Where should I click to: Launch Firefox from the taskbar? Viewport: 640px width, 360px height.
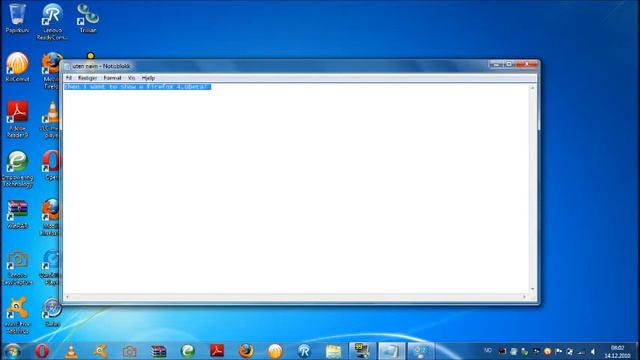[x=246, y=351]
